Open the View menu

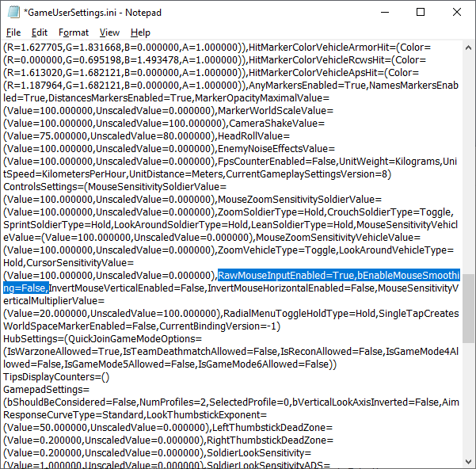[110, 32]
